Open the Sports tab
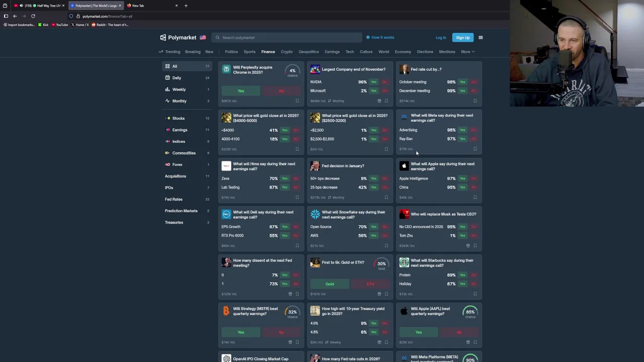 click(250, 52)
